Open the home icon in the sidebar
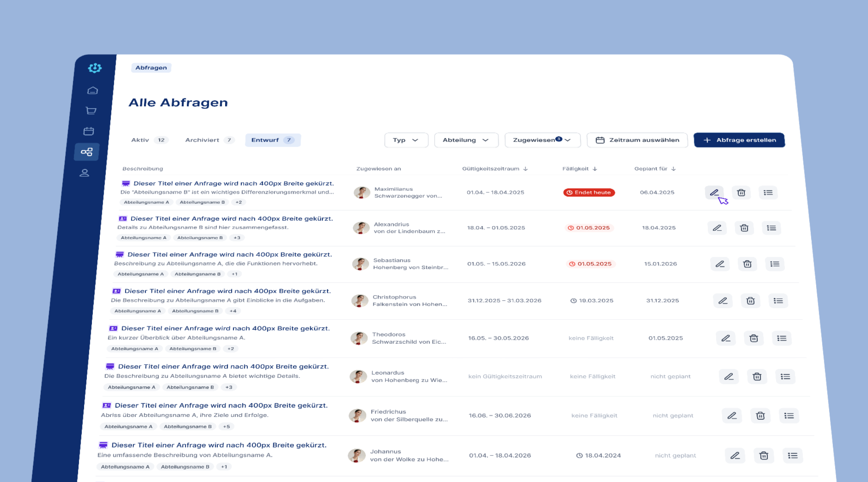Screen dimensions: 868x482 tap(92, 91)
